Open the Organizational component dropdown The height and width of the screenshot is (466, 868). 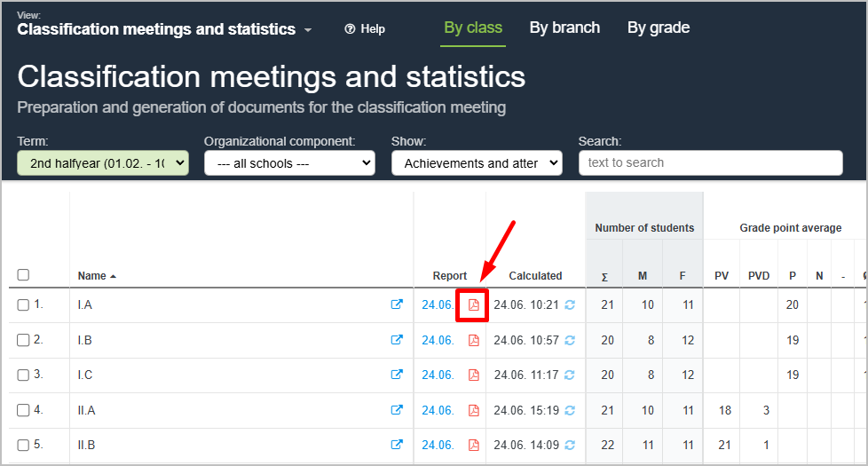[x=289, y=163]
